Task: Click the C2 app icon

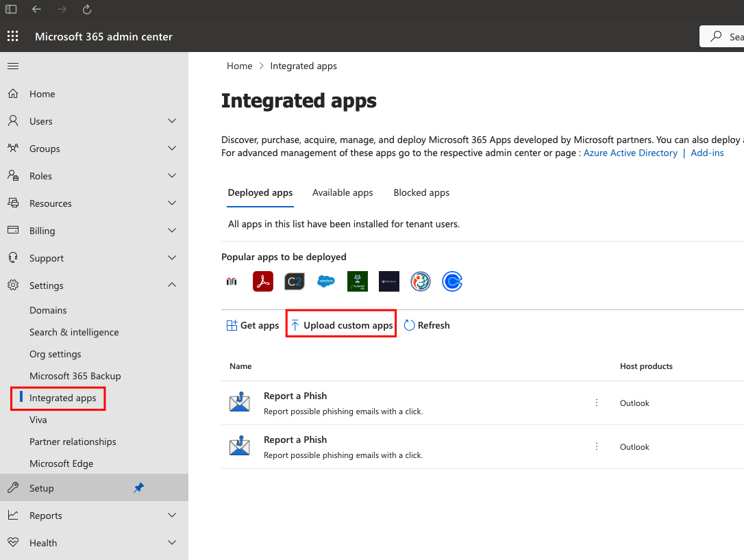Action: [x=294, y=281]
